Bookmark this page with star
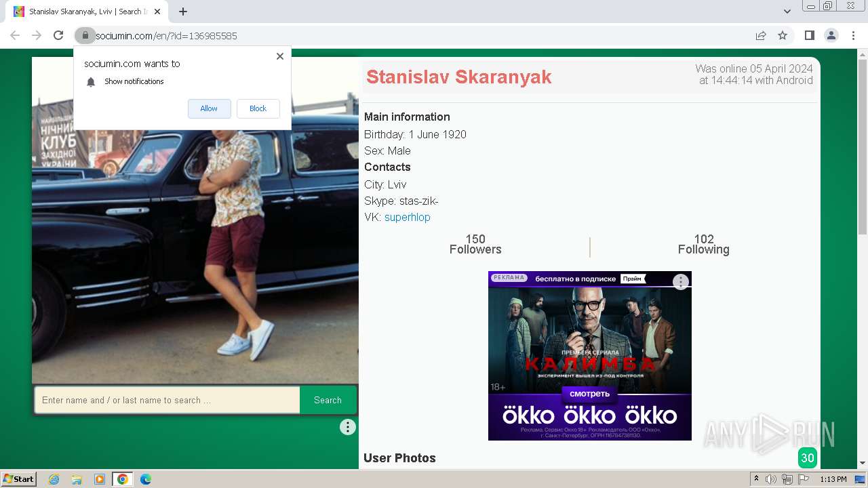868x488 pixels. click(783, 36)
